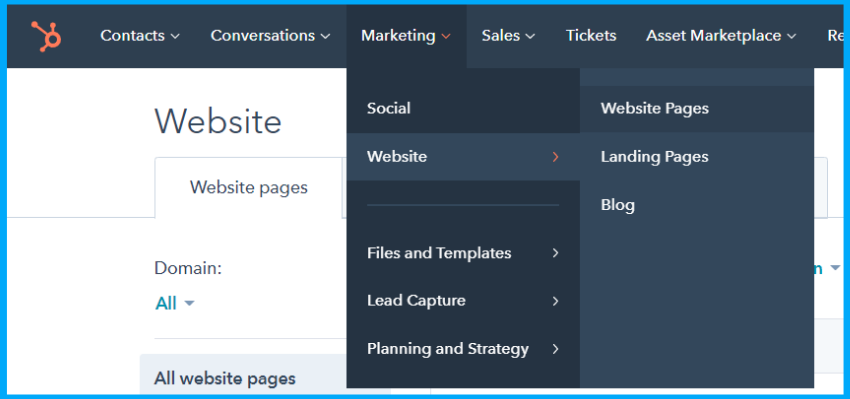
Task: Click the Conversations dropdown chevron
Action: [x=325, y=36]
